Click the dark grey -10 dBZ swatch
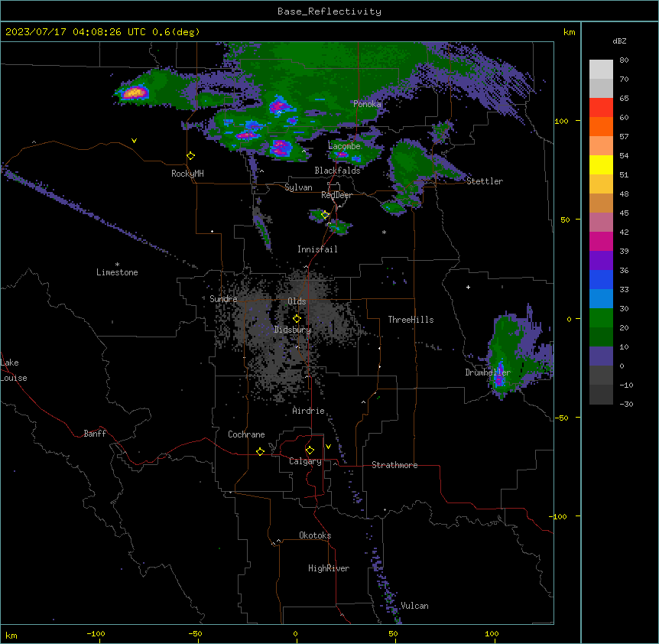The image size is (659, 644). point(601,395)
